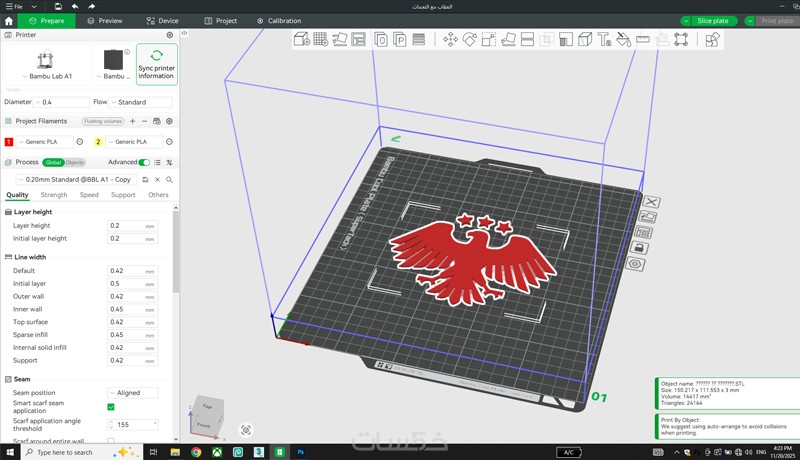Image resolution: width=800 pixels, height=460 pixels.
Task: Click filament 1 red color swatch
Action: [9, 142]
